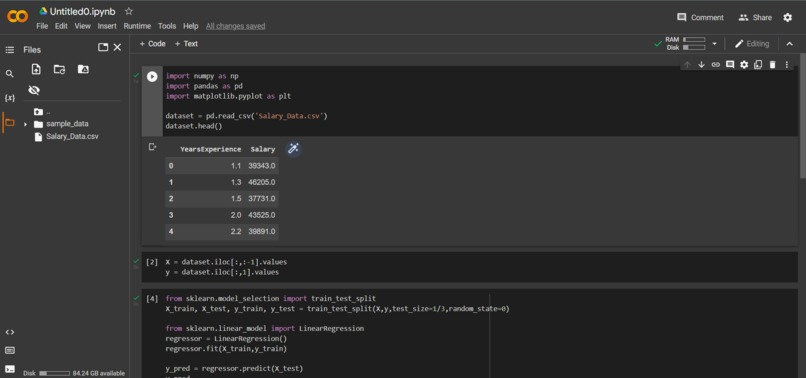Open the Edit menu

click(61, 26)
